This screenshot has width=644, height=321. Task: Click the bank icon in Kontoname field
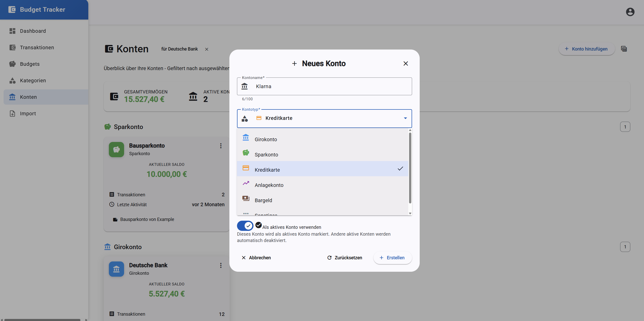tap(244, 86)
